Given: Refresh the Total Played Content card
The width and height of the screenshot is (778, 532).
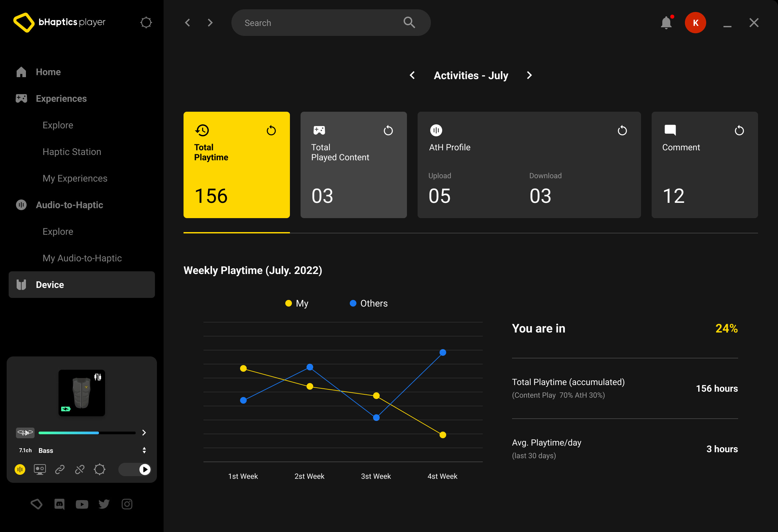Looking at the screenshot, I should (x=388, y=130).
